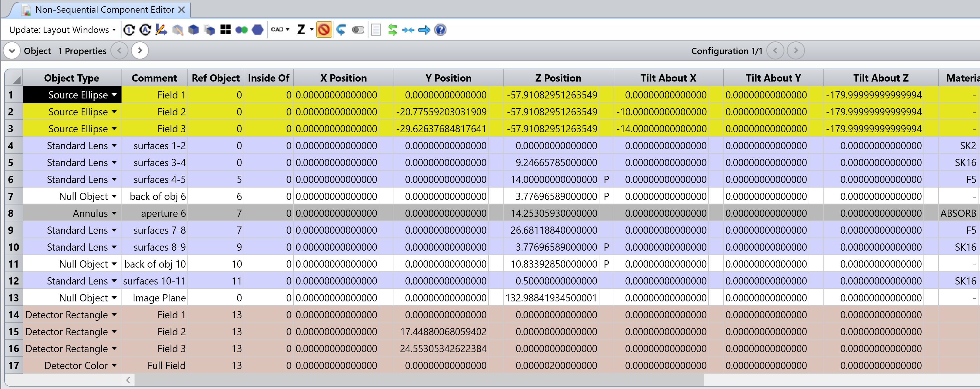The height and width of the screenshot is (389, 980).
Task: Select row header number 13
Action: point(14,298)
